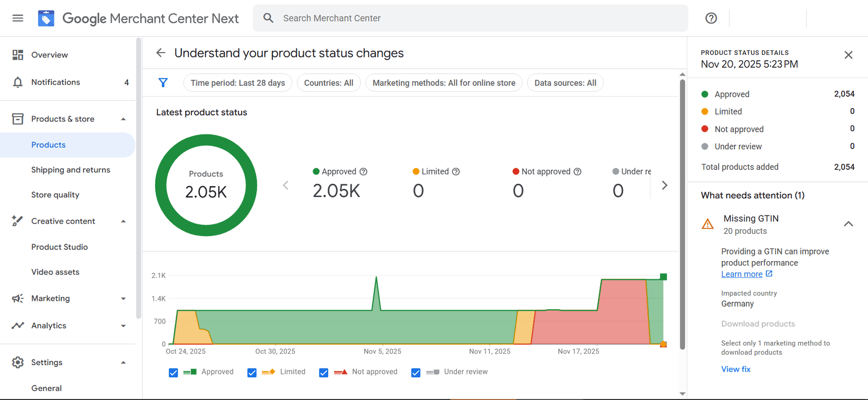Viewport: 868px width, 400px height.
Task: Expand the Marketing sidebar section
Action: tap(123, 299)
